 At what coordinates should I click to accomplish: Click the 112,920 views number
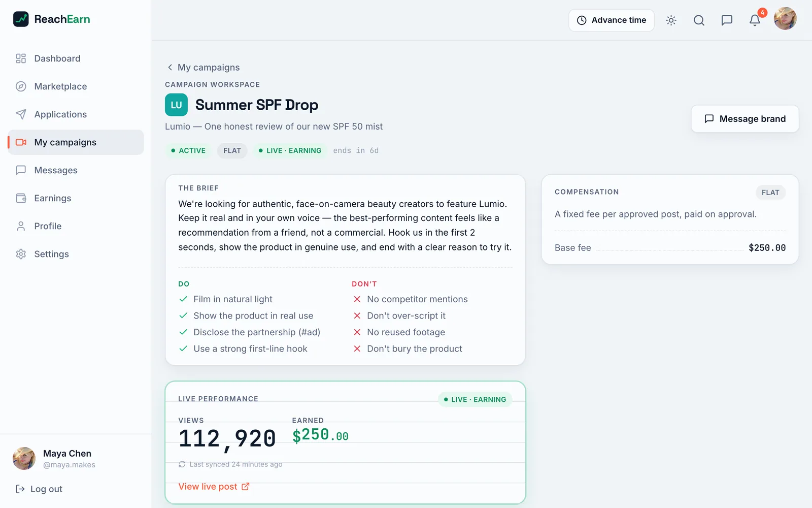click(227, 439)
